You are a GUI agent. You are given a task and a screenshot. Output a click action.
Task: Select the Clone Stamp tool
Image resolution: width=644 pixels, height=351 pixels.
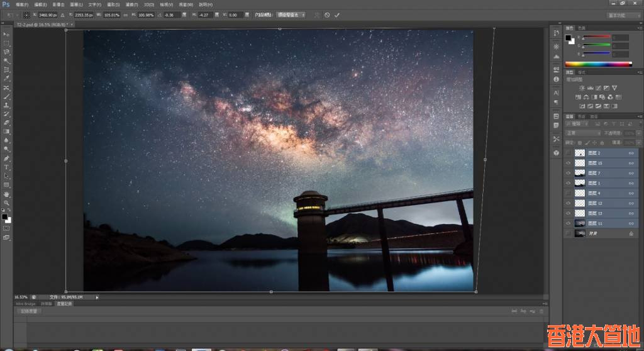pos(6,105)
